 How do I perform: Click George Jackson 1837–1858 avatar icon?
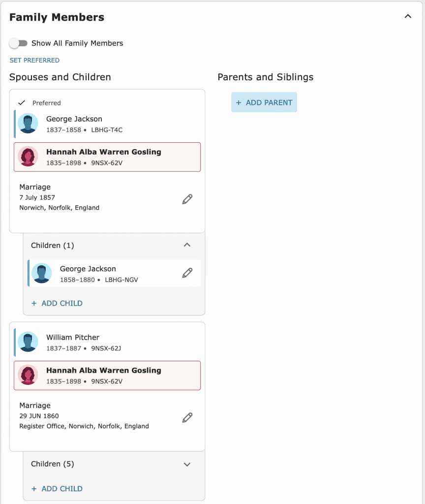pyautogui.click(x=28, y=124)
